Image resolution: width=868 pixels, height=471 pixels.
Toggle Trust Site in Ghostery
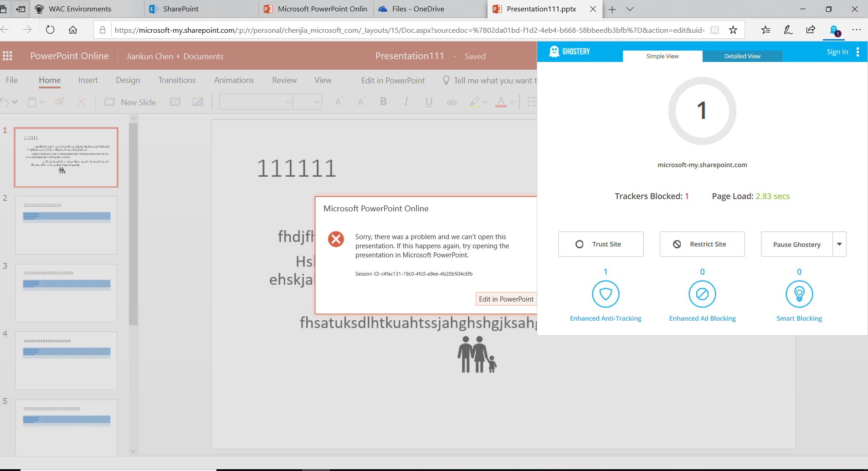tap(601, 244)
